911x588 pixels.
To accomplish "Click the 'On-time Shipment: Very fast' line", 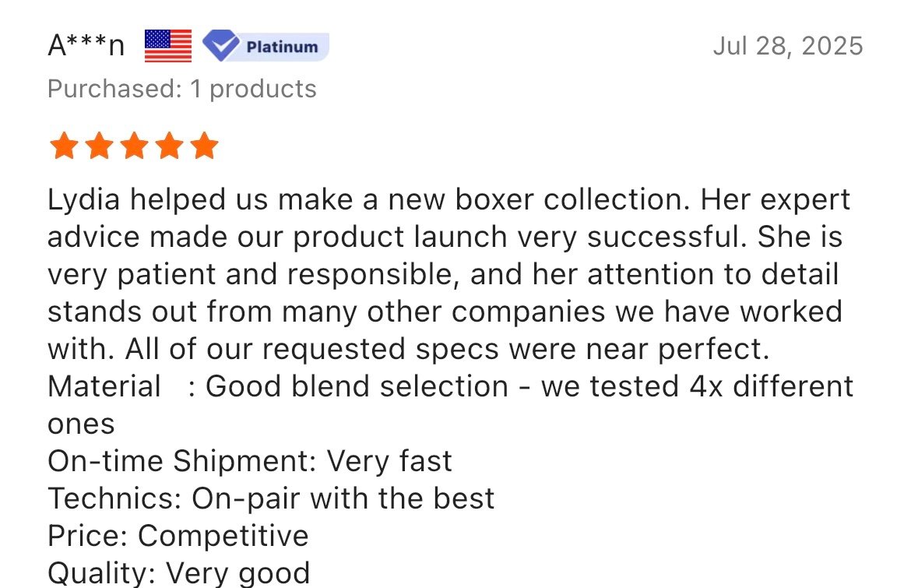I will (249, 461).
